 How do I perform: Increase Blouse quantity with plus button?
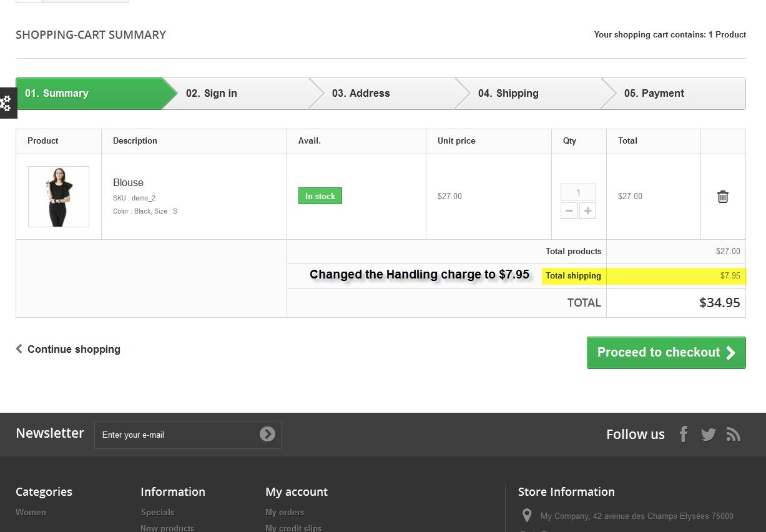(x=587, y=211)
